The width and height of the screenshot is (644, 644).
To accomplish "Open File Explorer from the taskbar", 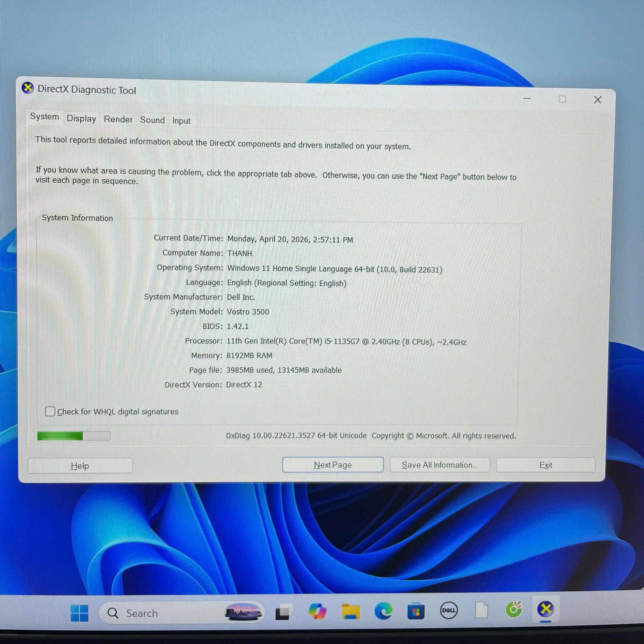I will point(350,611).
